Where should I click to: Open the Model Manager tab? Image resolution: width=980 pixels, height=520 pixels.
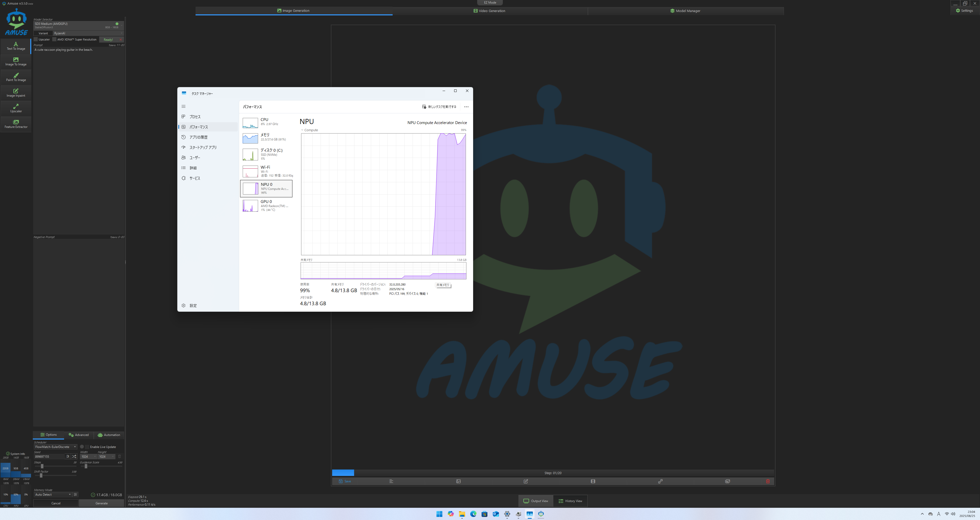[686, 11]
